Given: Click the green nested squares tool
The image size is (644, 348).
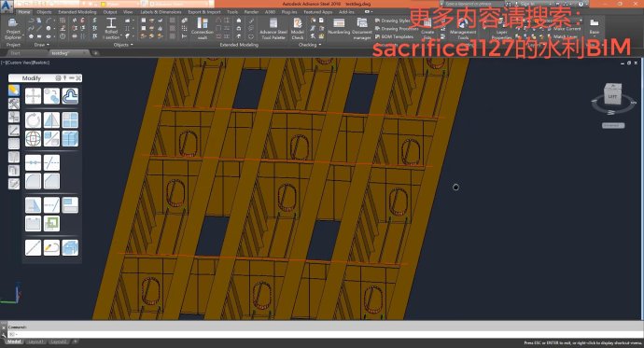Looking at the screenshot, I should pyautogui.click(x=51, y=224).
